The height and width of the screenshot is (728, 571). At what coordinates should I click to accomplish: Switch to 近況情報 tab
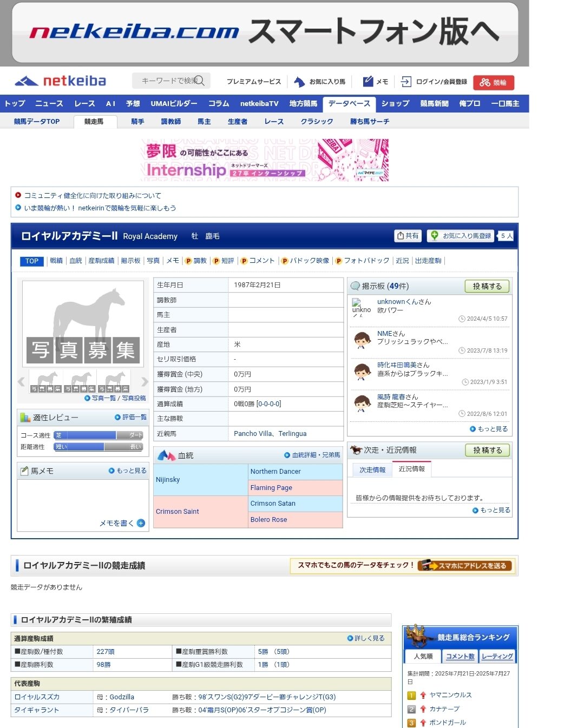pyautogui.click(x=412, y=469)
